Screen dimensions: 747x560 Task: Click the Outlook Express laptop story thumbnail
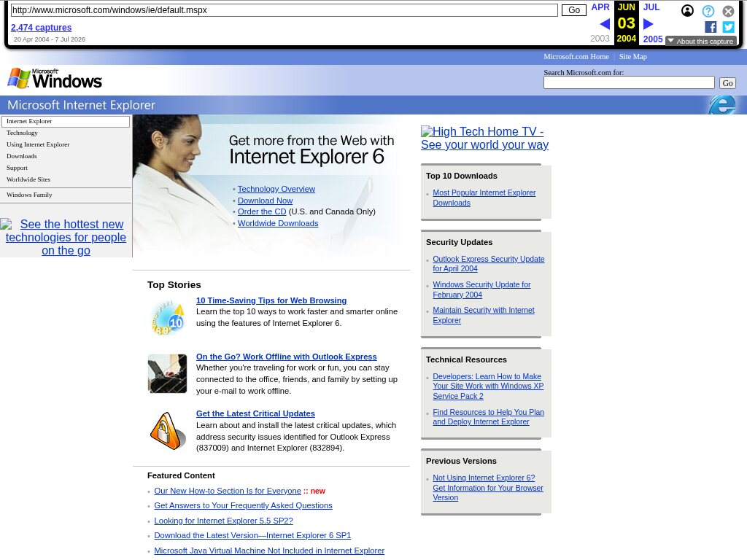click(x=167, y=373)
